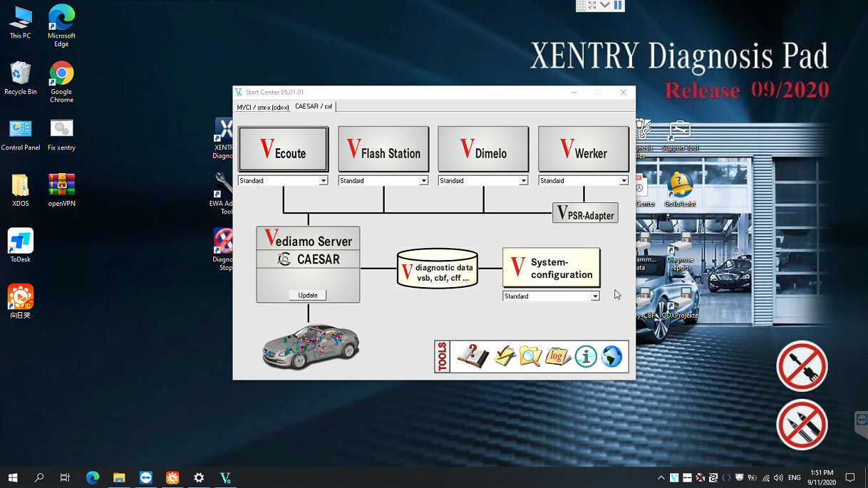Image resolution: width=868 pixels, height=488 pixels.
Task: Launch Ecoute application
Action: click(x=283, y=149)
